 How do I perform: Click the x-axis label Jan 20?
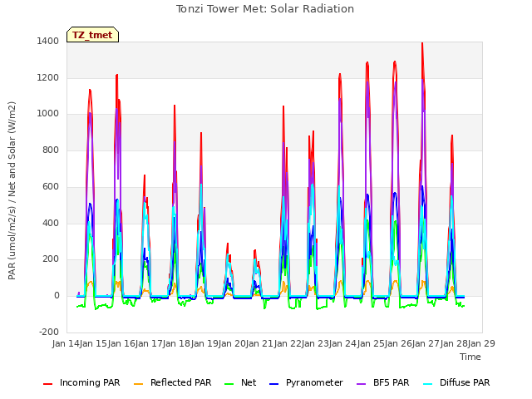(232, 343)
